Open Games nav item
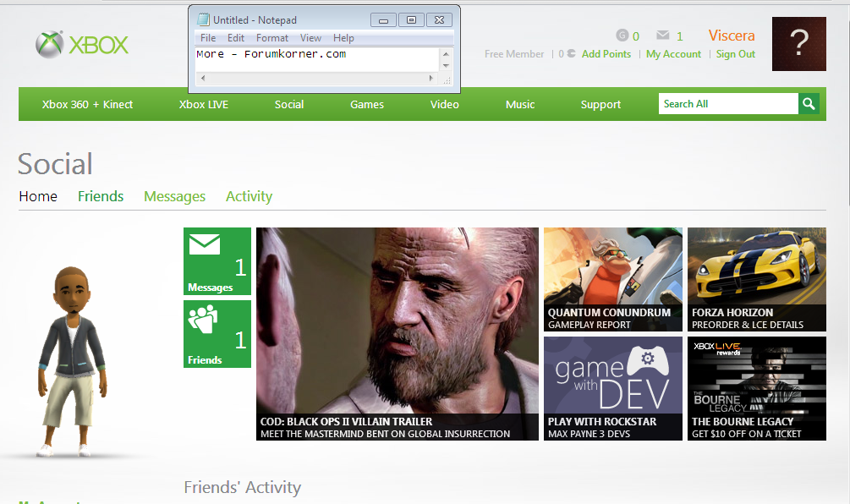The width and height of the screenshot is (850, 504). coord(367,105)
